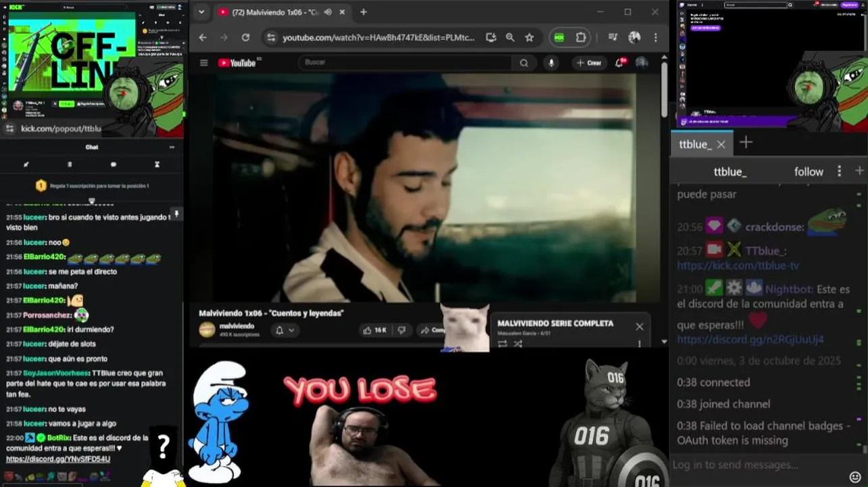The image size is (868, 487).
Task: Install app icon in Chrome address bar
Action: pos(491,38)
